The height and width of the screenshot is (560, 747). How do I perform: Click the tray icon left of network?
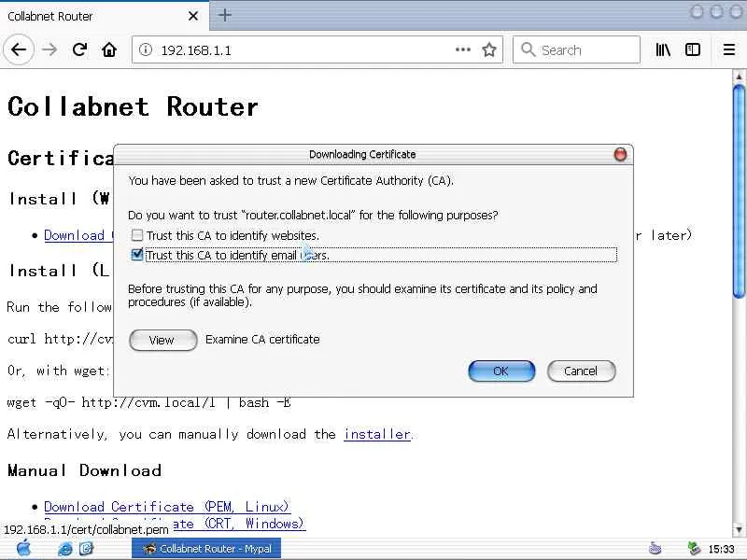coord(655,549)
